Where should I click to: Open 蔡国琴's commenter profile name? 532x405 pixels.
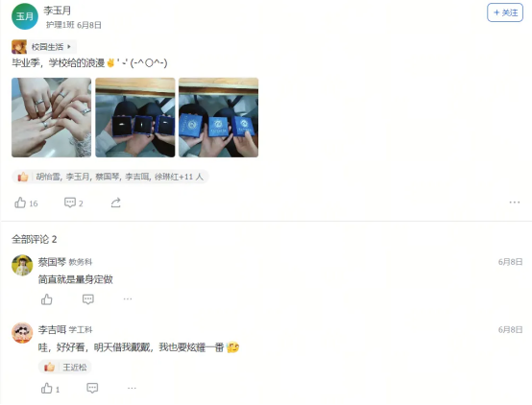(52, 262)
